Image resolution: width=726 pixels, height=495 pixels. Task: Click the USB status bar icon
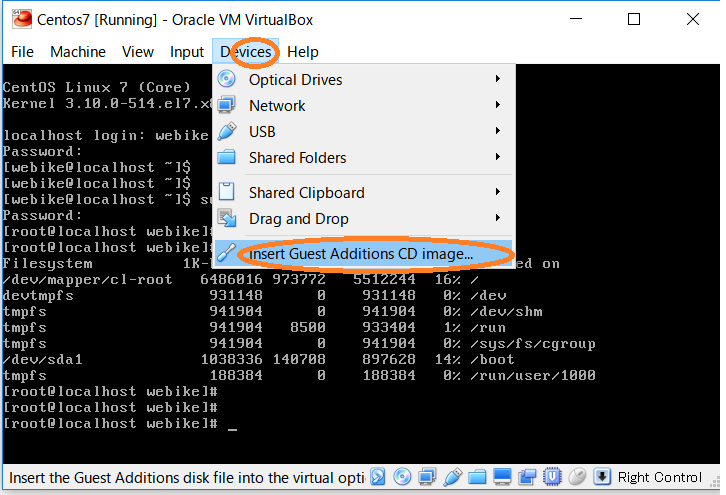(452, 476)
